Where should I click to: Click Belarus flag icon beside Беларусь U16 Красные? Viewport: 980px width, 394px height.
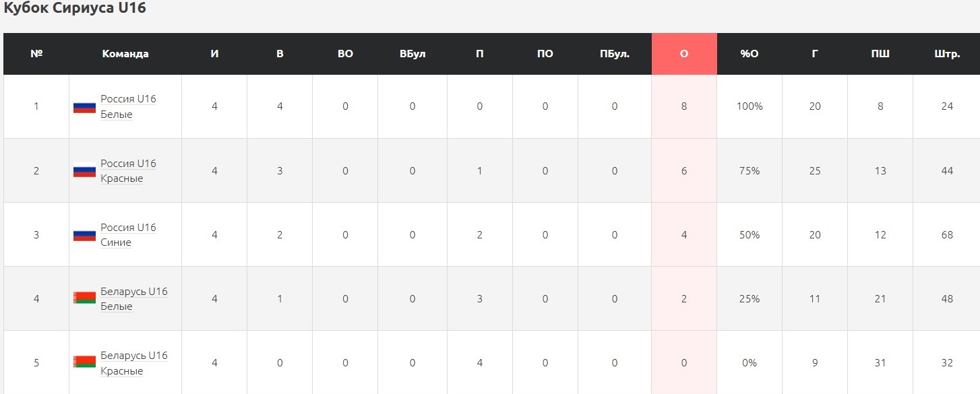pyautogui.click(x=84, y=362)
